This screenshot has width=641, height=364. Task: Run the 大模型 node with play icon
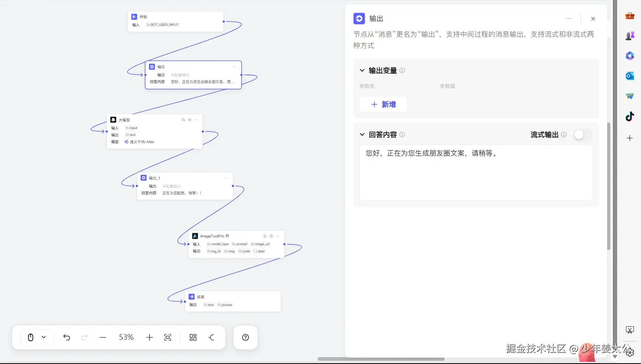point(190,120)
